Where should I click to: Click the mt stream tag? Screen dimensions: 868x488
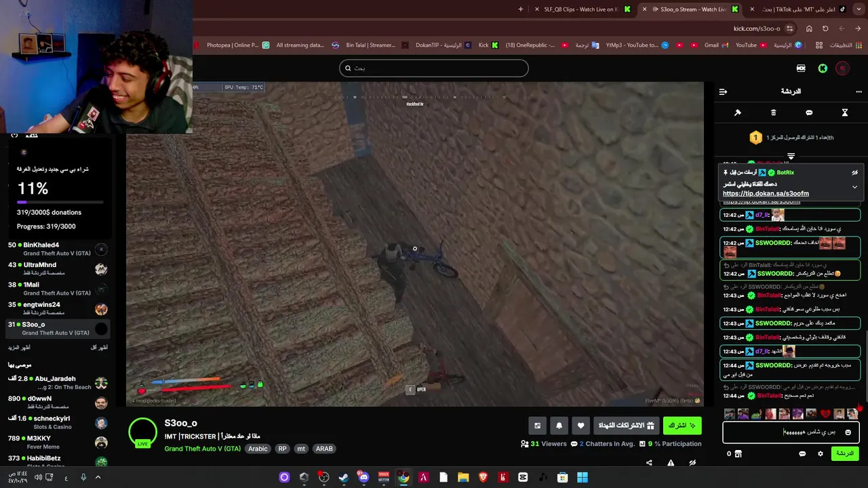click(x=301, y=449)
